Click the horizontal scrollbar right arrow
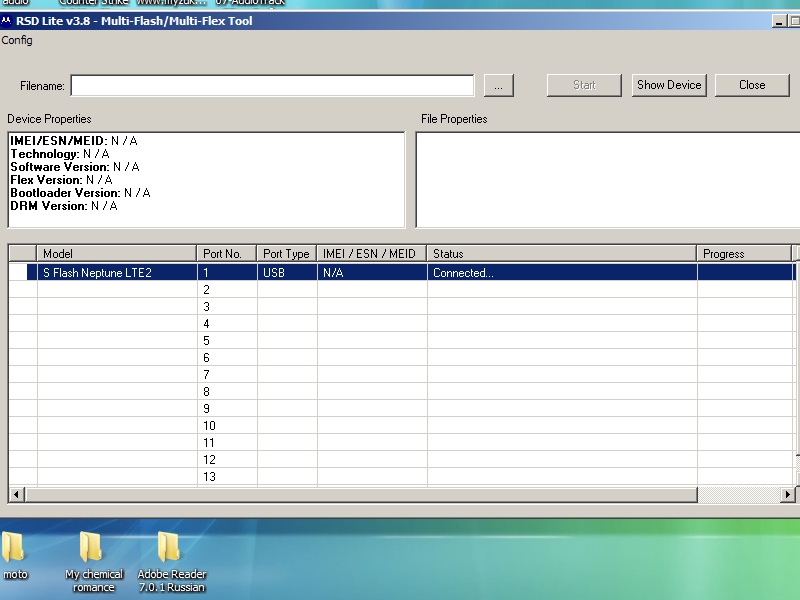Viewport: 800px width, 600px height. 787,494
